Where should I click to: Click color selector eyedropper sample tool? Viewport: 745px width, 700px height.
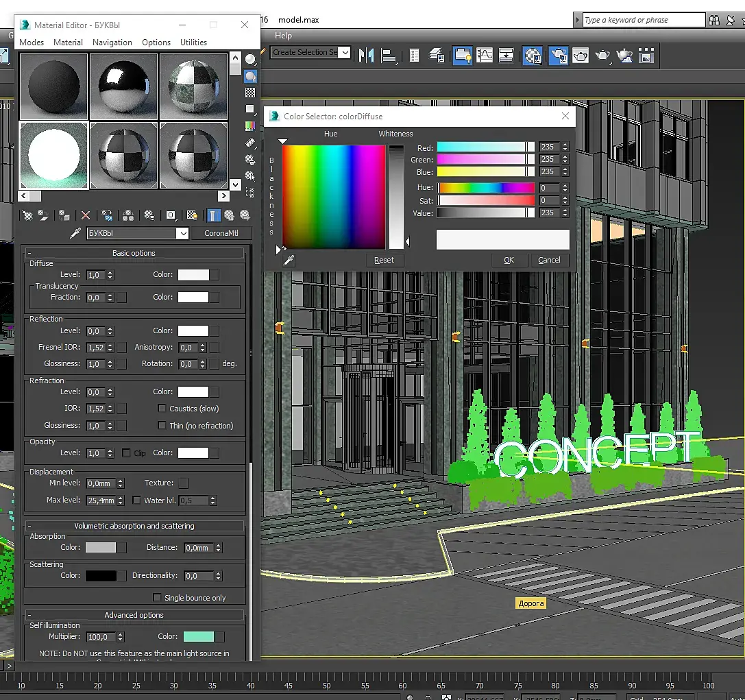point(289,260)
